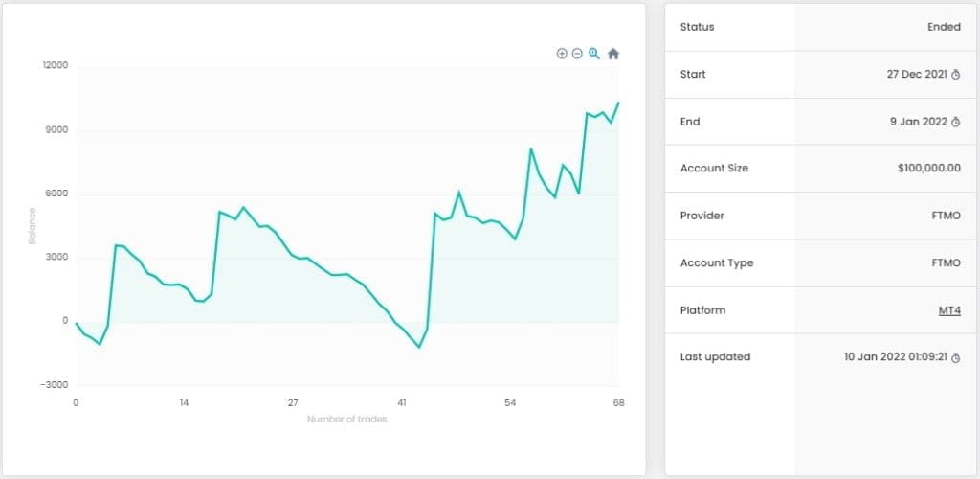Click the balance line's lowest dip near trade 44
980x479 pixels.
click(419, 347)
